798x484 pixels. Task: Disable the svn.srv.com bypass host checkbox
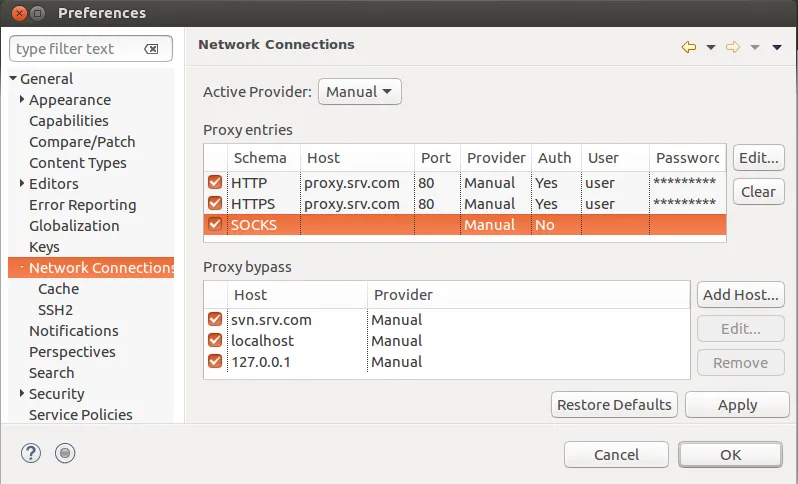(215, 320)
